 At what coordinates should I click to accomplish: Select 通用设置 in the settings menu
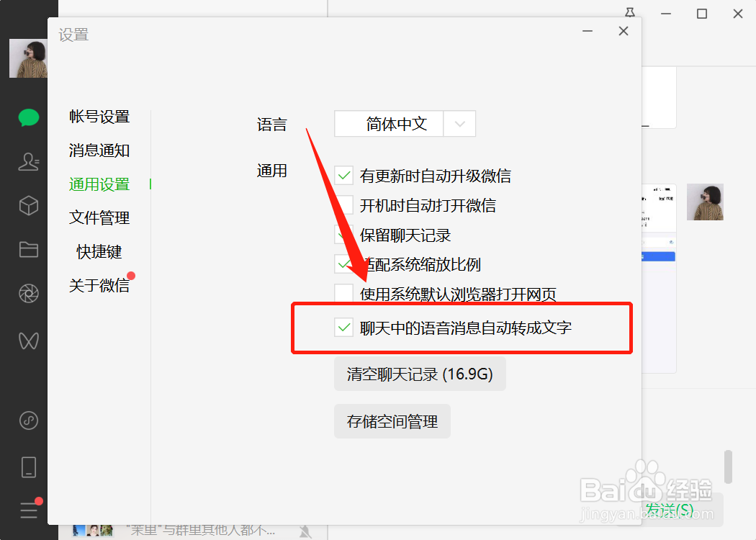point(99,184)
